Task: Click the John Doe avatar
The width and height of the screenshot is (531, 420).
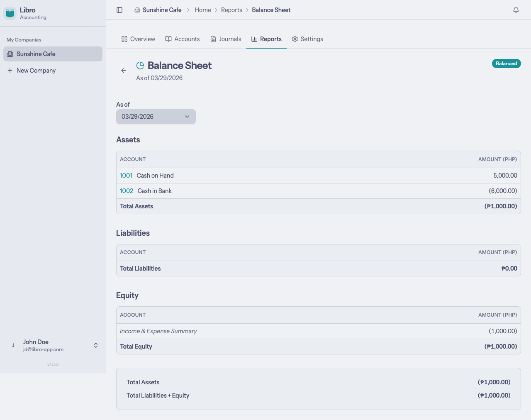Action: [x=13, y=345]
